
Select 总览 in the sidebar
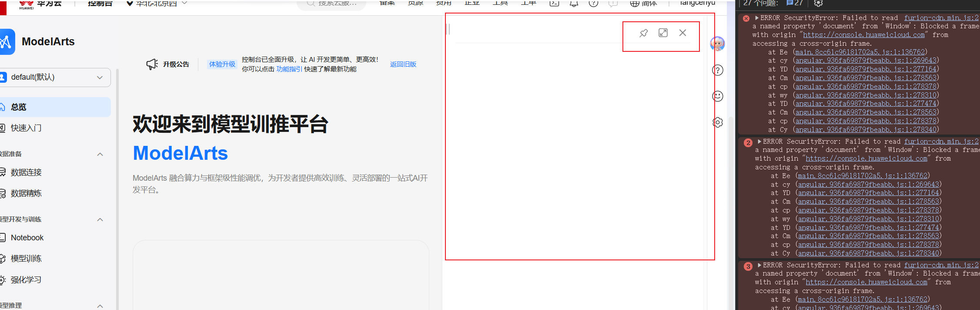click(x=55, y=107)
